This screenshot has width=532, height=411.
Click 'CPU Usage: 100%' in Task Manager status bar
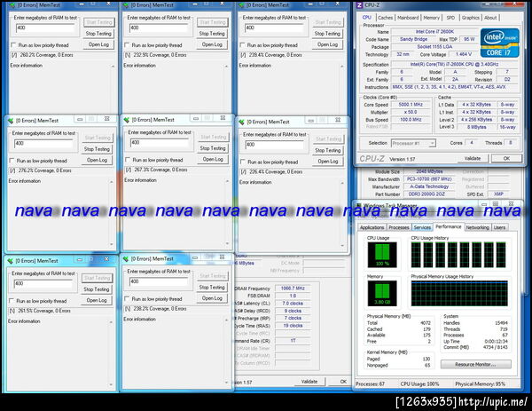click(419, 383)
